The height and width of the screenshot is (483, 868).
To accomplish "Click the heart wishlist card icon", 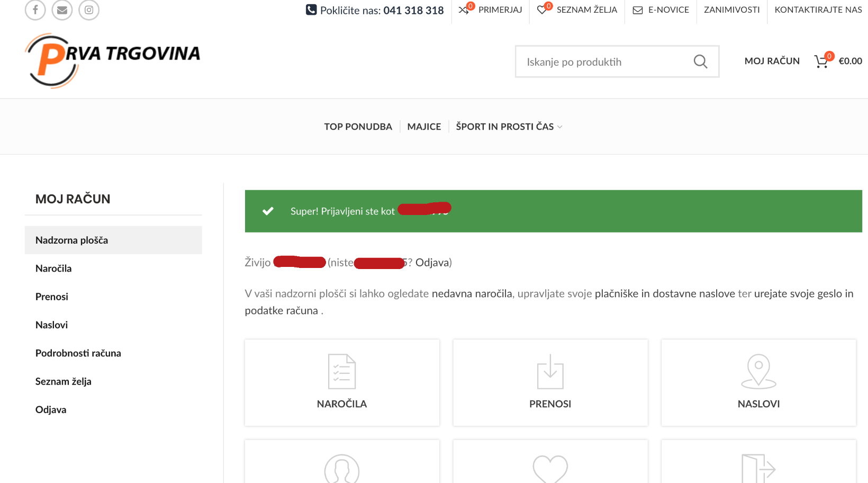I will (x=550, y=469).
